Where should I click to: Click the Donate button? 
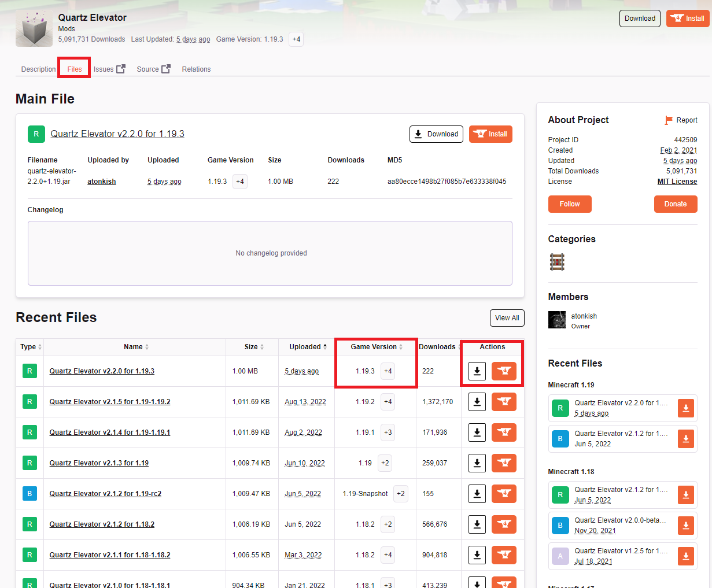676,204
